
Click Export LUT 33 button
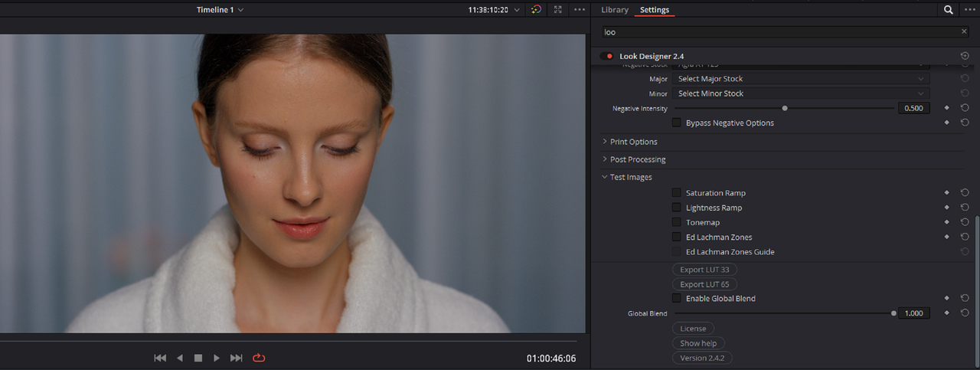point(704,270)
